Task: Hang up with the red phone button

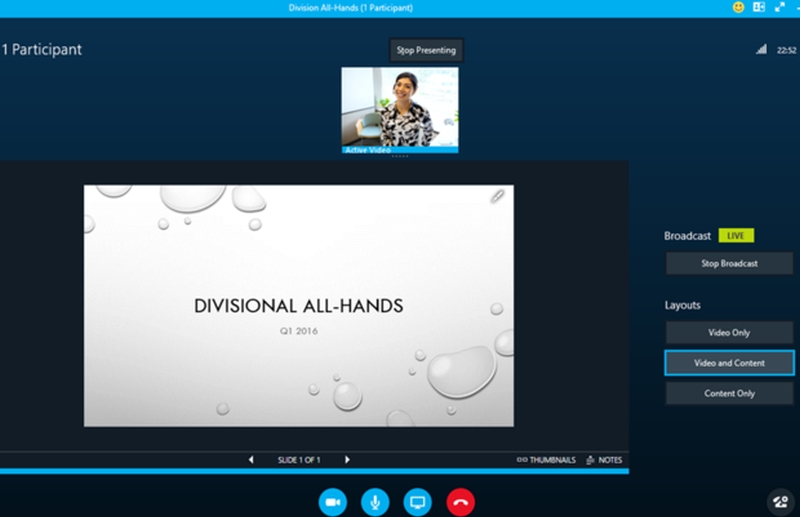Action: (x=461, y=501)
